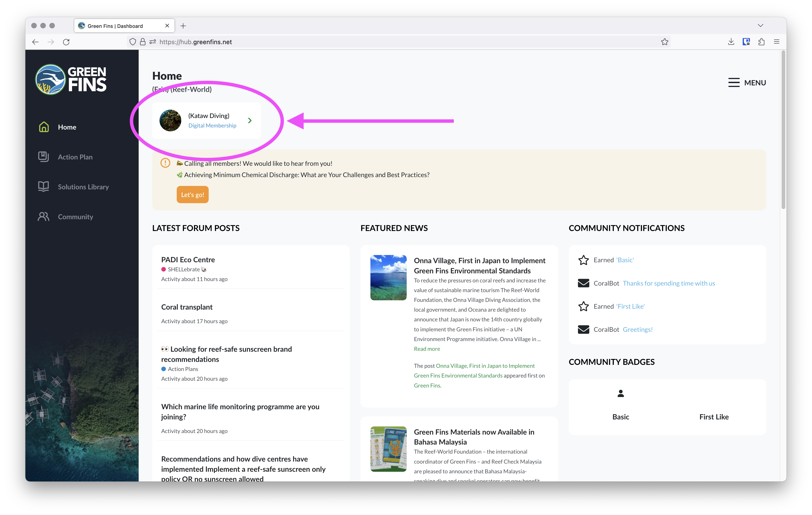The height and width of the screenshot is (515, 812).
Task: Click the Let's go! button
Action: 193,195
